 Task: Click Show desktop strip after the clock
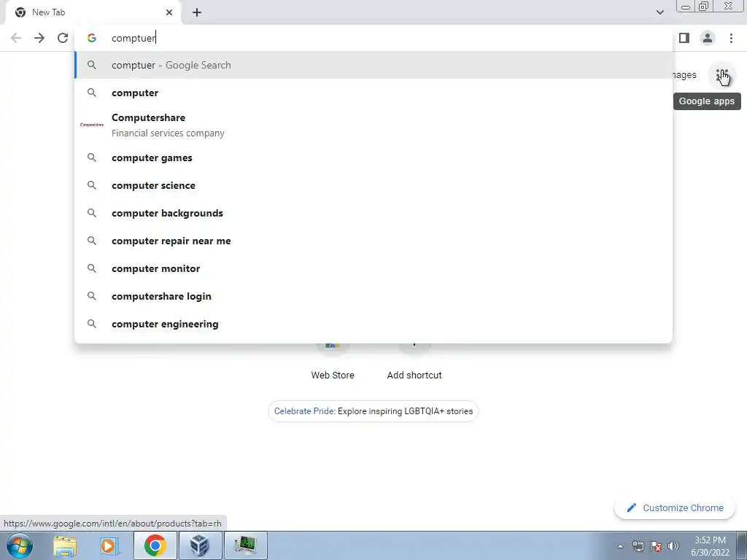[x=741, y=546]
